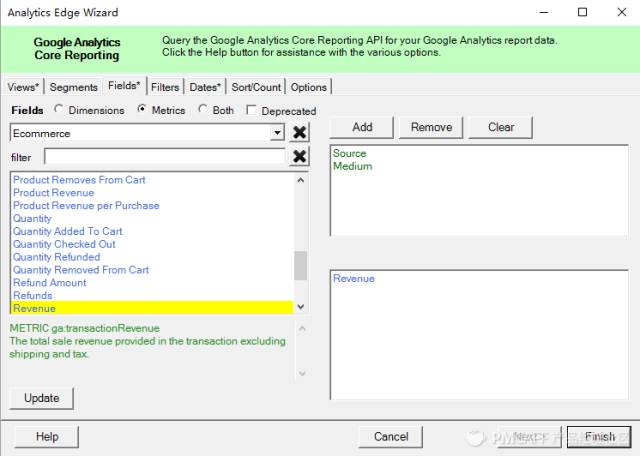
Task: Click the Clear button
Action: click(x=501, y=127)
